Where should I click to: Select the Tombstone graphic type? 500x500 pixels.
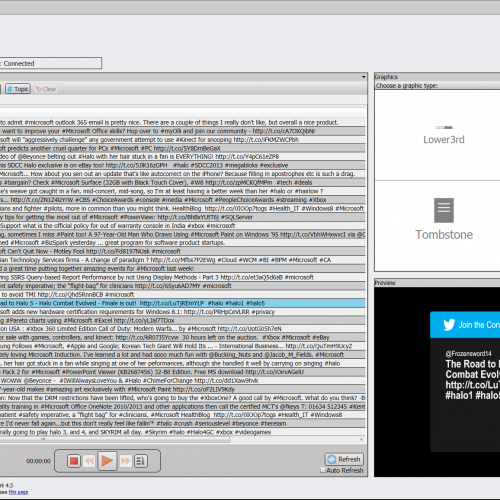point(444,220)
